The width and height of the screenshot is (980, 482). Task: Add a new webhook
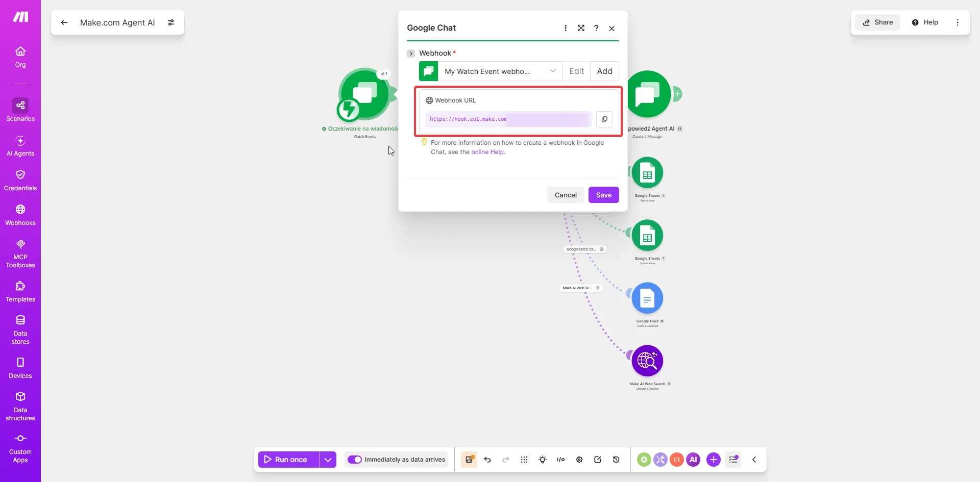tap(605, 71)
